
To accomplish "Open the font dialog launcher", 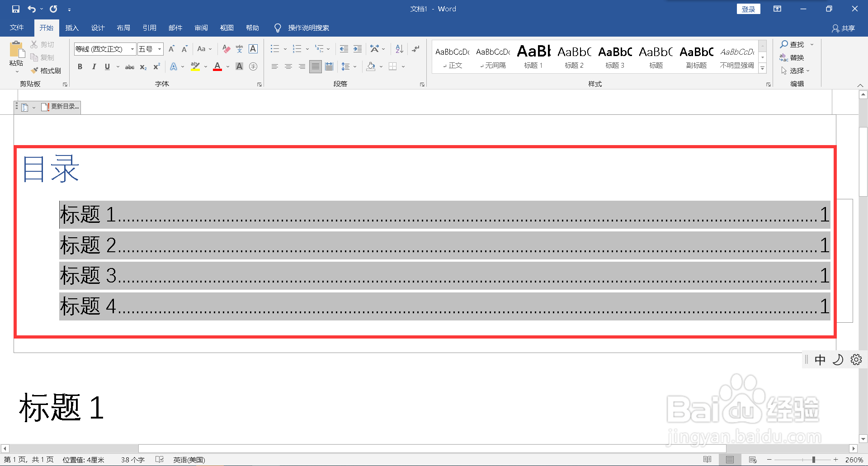I will point(259,85).
